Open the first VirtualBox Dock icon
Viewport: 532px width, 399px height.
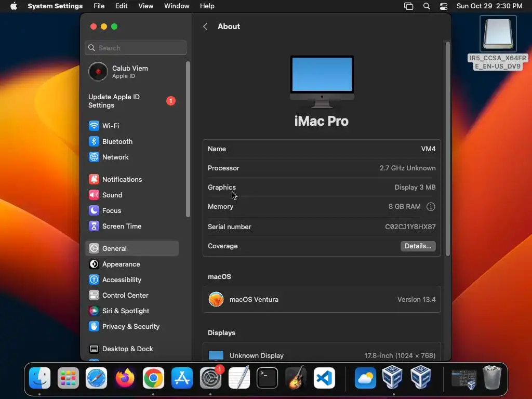tap(393, 377)
